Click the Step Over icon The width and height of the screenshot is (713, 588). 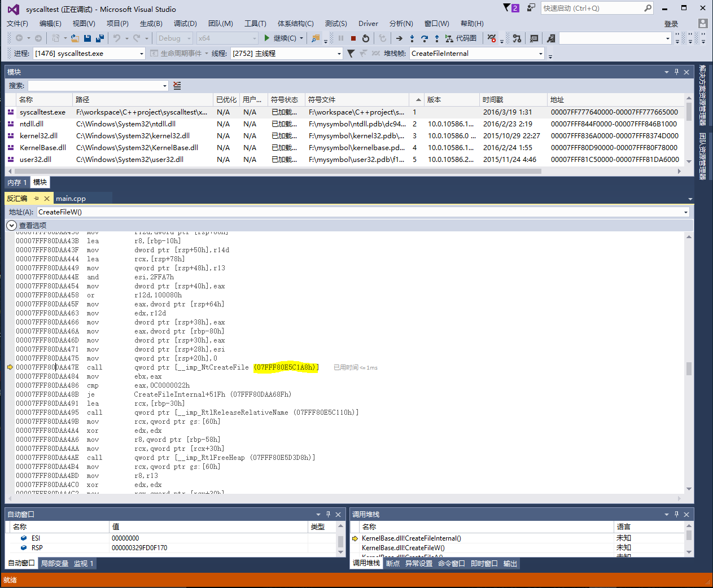425,38
